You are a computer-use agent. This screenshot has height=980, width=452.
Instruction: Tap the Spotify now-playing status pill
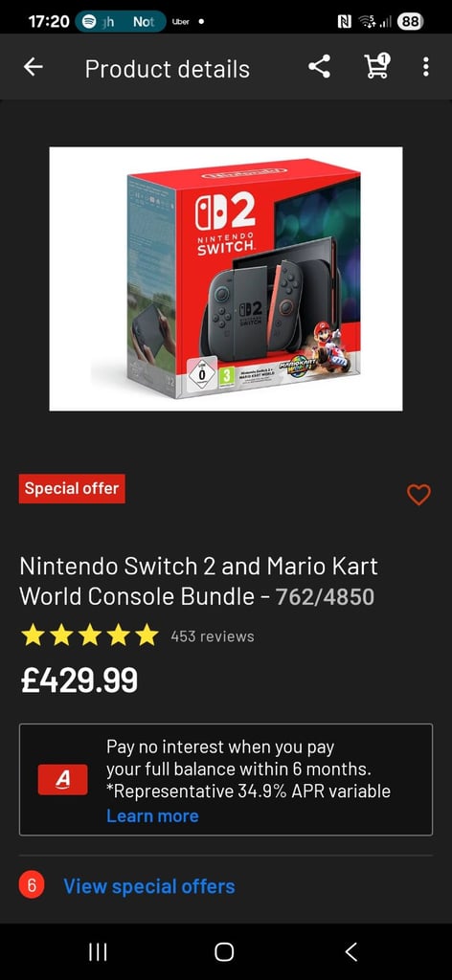tap(121, 21)
